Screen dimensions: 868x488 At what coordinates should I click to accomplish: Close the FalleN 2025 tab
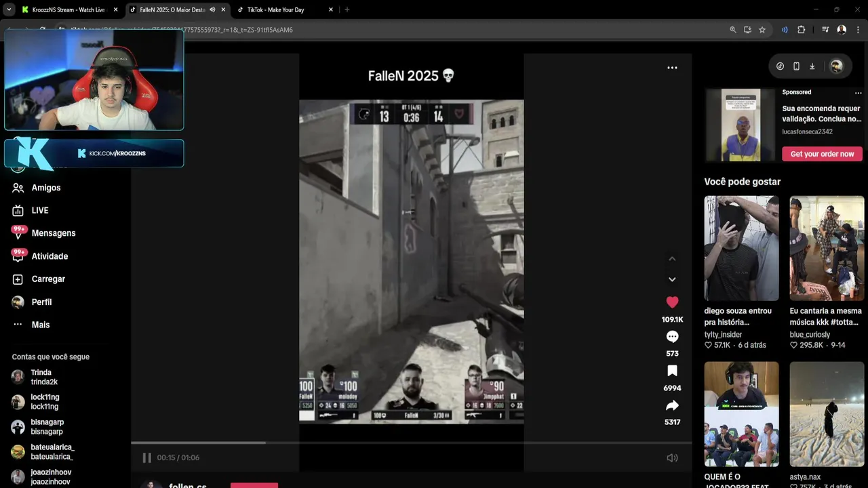tap(223, 9)
